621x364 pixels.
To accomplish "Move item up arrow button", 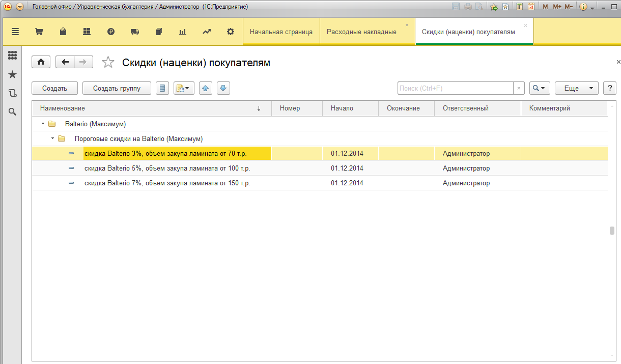I will [205, 88].
